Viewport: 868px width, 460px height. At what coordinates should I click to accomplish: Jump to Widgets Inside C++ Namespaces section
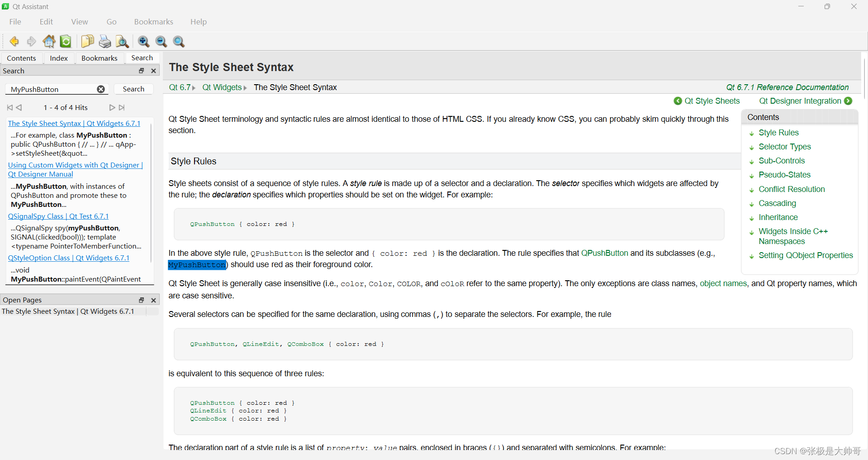(793, 236)
